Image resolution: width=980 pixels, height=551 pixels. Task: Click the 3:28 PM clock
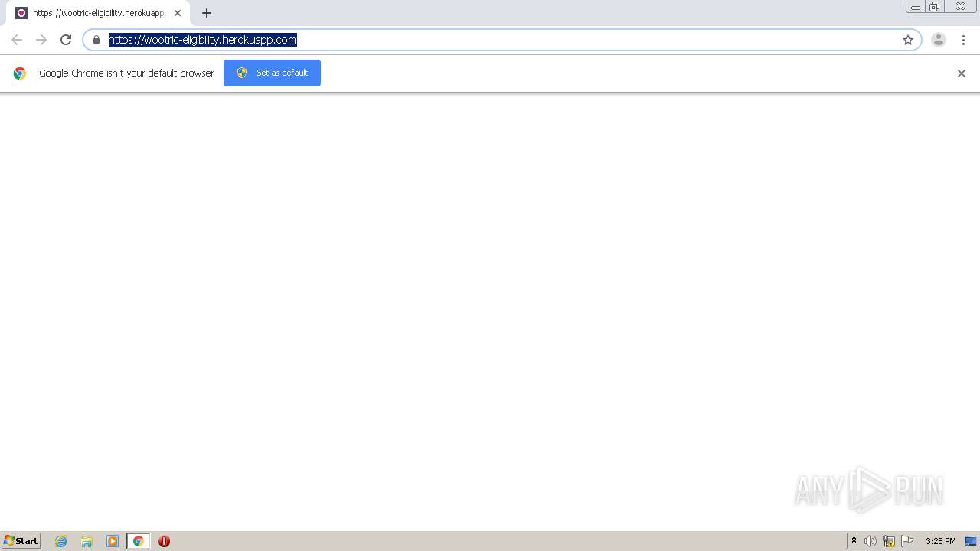point(940,541)
